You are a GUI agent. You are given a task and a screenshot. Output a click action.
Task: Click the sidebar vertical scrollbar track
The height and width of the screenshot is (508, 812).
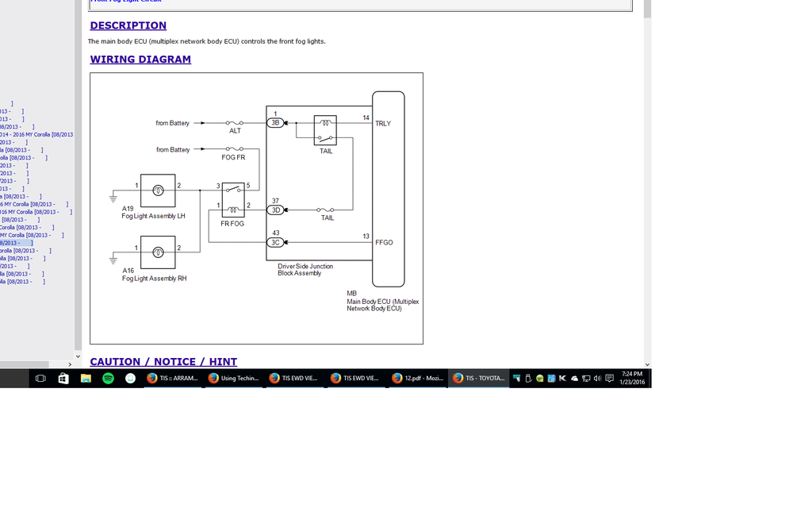coord(78,176)
